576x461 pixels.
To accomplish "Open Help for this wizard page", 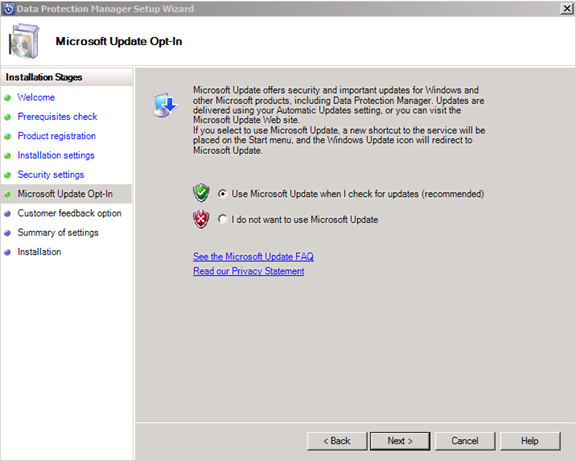I will 530,441.
